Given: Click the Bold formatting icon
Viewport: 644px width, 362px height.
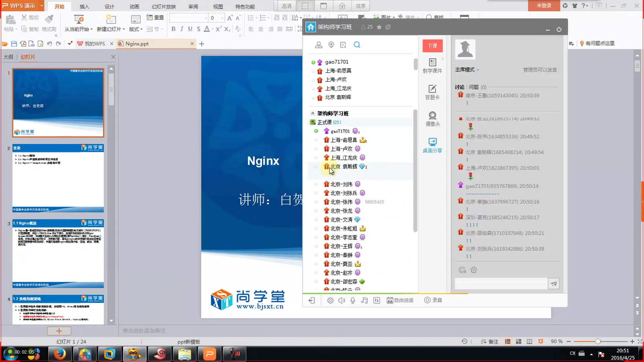Looking at the screenshot, I should click(x=173, y=29).
